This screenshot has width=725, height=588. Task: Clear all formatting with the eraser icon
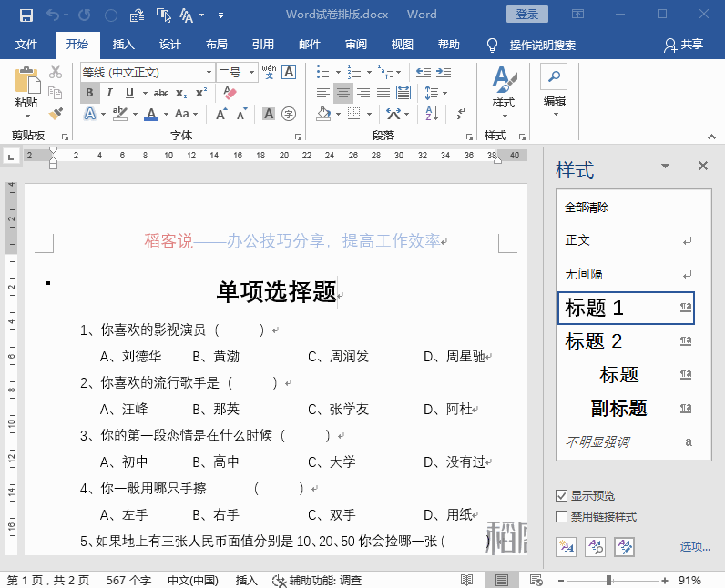(x=230, y=92)
